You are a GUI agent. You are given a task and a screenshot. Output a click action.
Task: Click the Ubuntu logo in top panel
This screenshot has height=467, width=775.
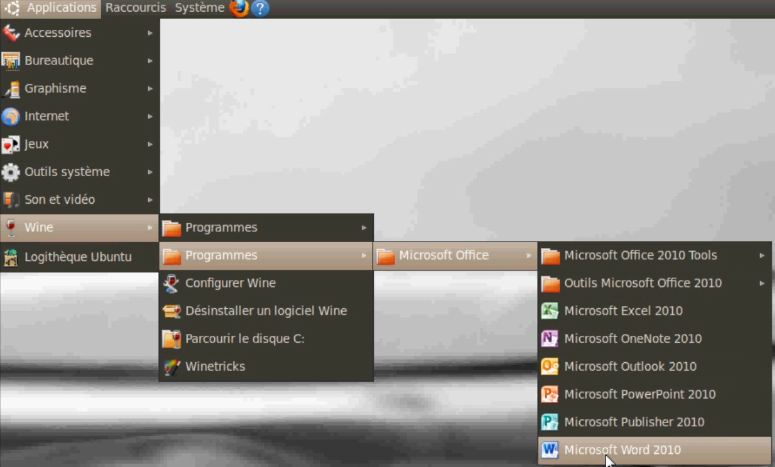click(x=12, y=8)
